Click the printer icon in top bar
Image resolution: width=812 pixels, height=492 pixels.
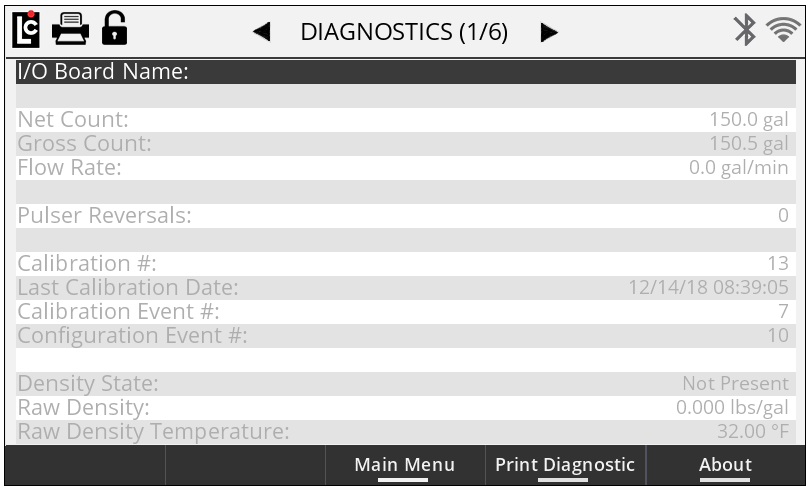[70, 30]
